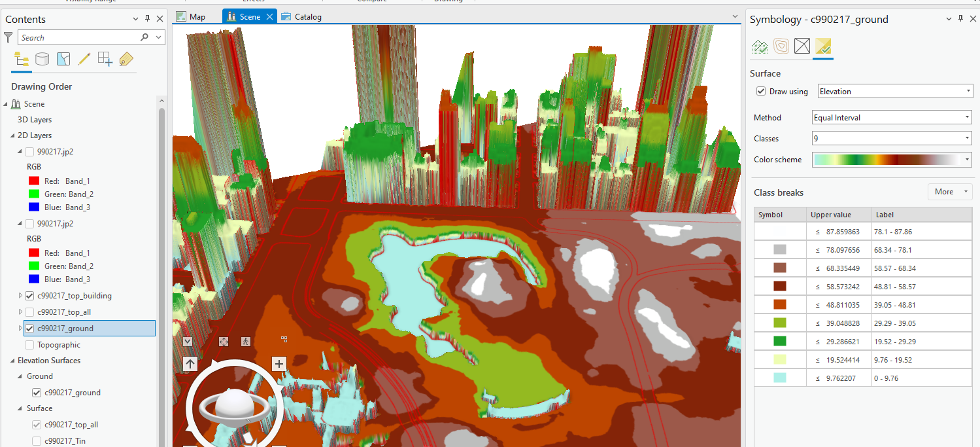This screenshot has height=447, width=980.
Task: Uncheck c990217_top_building layer visibility
Action: [x=29, y=296]
